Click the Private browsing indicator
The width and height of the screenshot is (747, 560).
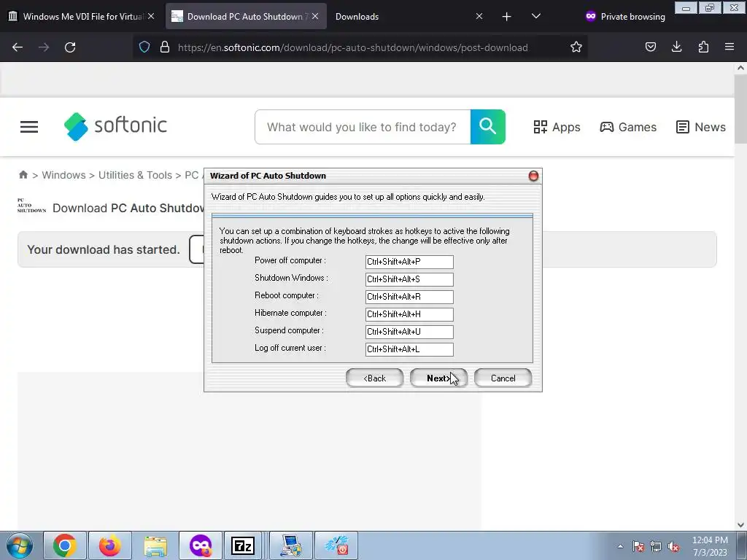[x=625, y=17]
